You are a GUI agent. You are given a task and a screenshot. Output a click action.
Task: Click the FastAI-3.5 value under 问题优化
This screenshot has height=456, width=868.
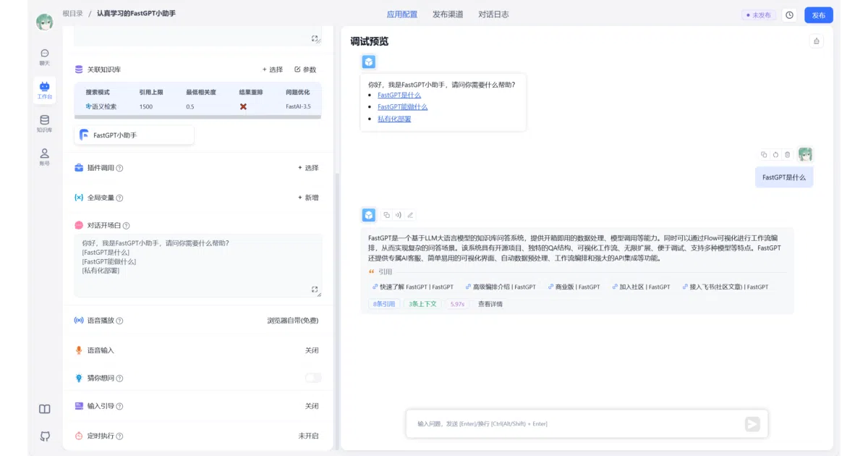point(298,106)
